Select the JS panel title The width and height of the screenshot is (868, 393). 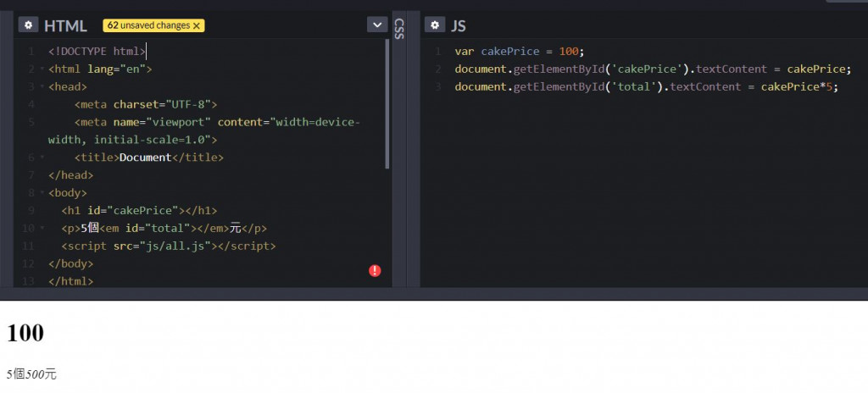(x=459, y=25)
